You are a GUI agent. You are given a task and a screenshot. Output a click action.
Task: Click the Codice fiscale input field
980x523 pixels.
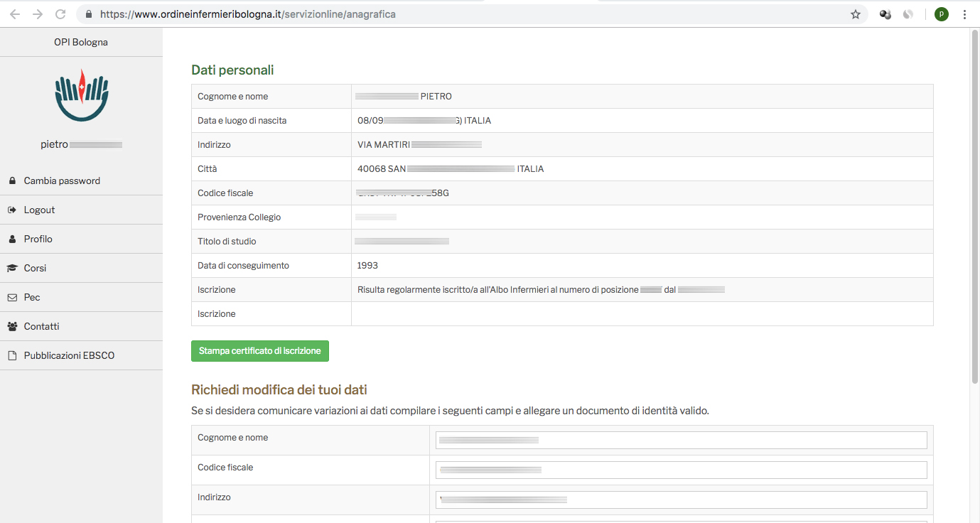tap(681, 470)
